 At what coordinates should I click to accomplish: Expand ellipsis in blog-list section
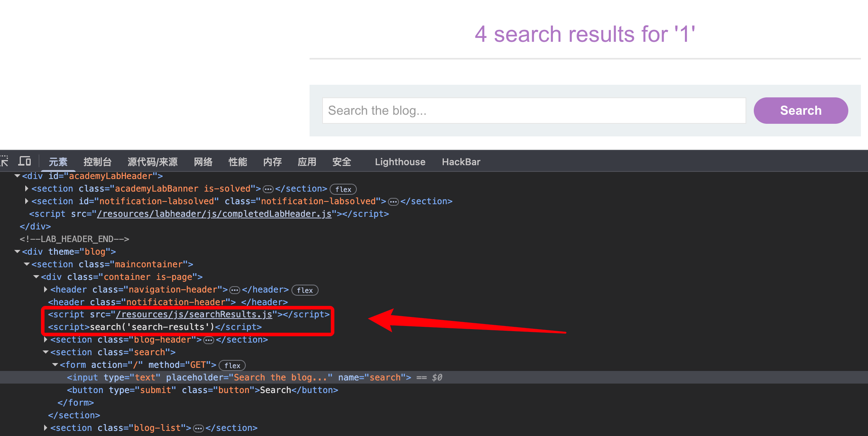tap(198, 429)
